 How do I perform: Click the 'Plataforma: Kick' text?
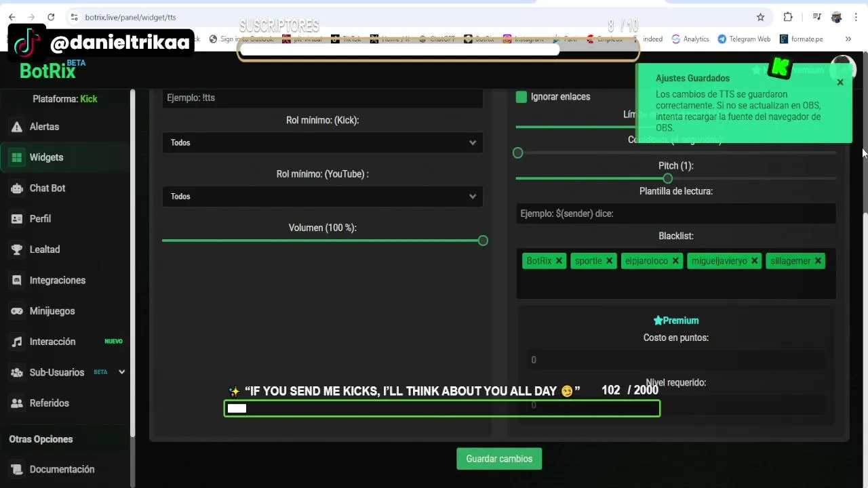pos(65,99)
